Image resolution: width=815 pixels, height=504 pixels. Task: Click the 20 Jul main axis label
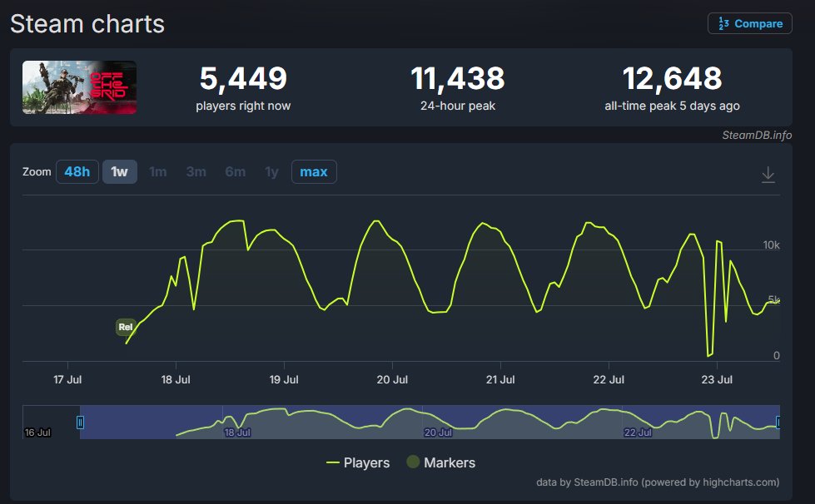point(392,379)
